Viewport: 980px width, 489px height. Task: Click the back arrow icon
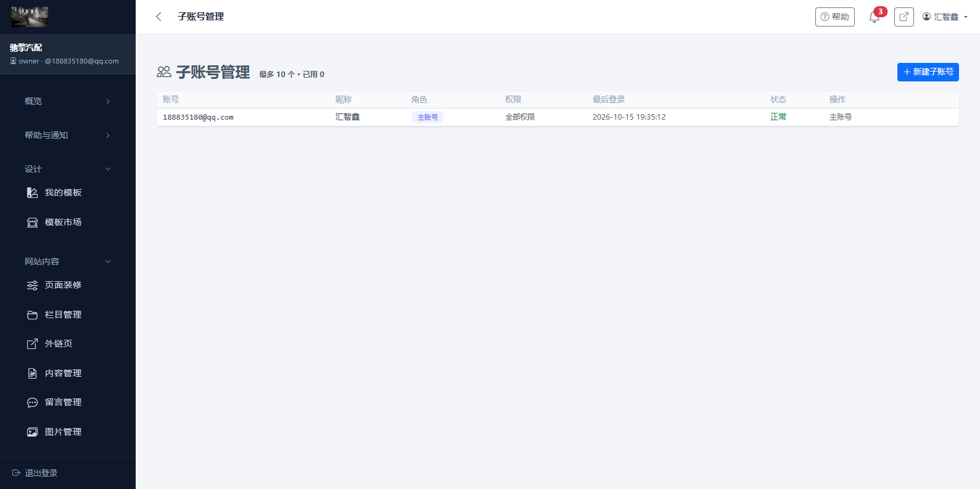point(159,17)
